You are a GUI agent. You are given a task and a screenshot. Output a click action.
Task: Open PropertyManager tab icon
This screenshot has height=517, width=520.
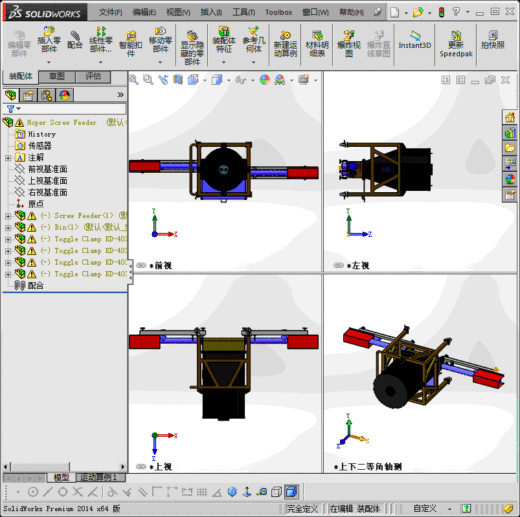pos(28,95)
